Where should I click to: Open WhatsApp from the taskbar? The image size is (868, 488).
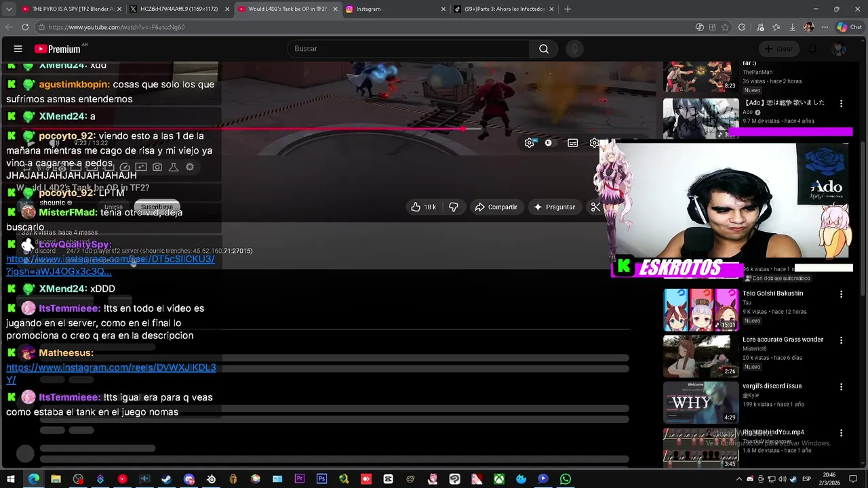click(x=565, y=479)
